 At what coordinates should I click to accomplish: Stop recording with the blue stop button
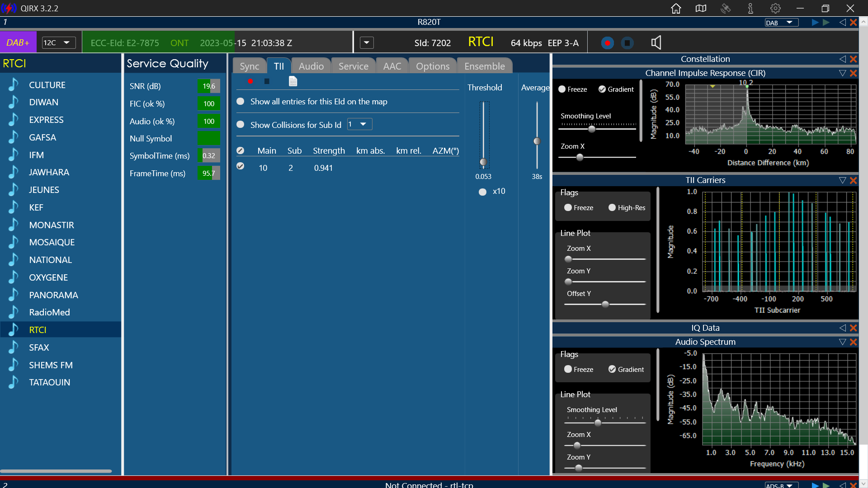point(627,43)
